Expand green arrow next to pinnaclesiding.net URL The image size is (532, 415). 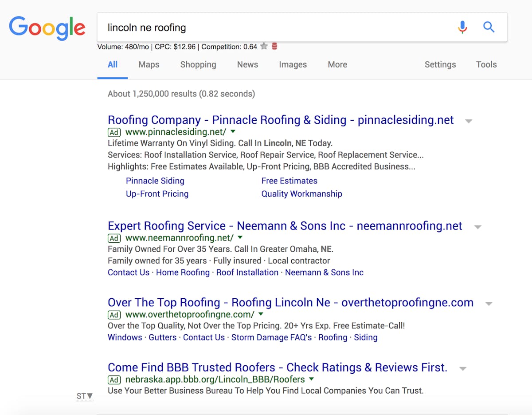pos(233,132)
